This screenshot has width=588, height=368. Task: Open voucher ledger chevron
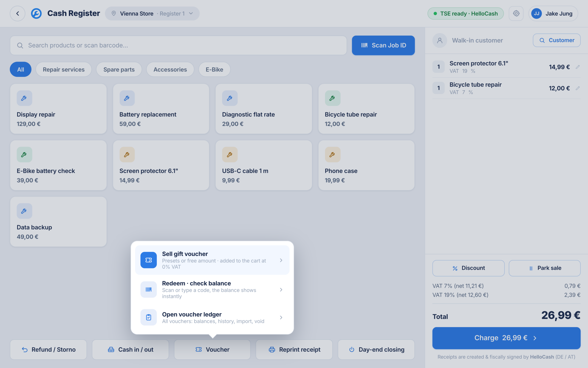[281, 317]
